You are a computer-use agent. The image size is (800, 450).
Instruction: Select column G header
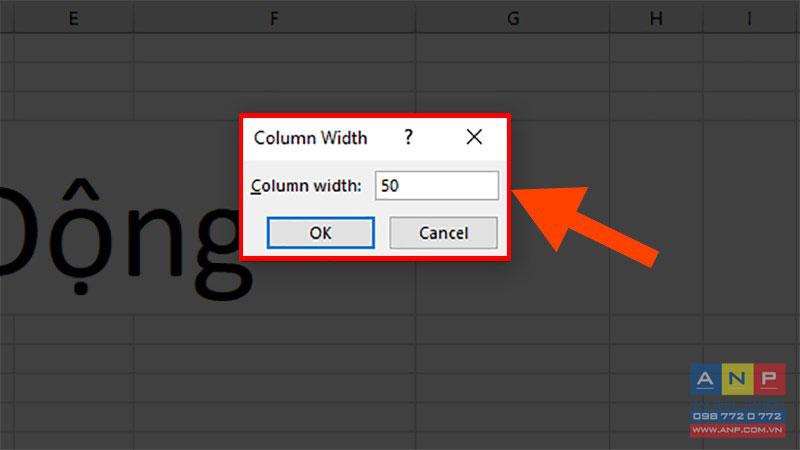[x=513, y=18]
